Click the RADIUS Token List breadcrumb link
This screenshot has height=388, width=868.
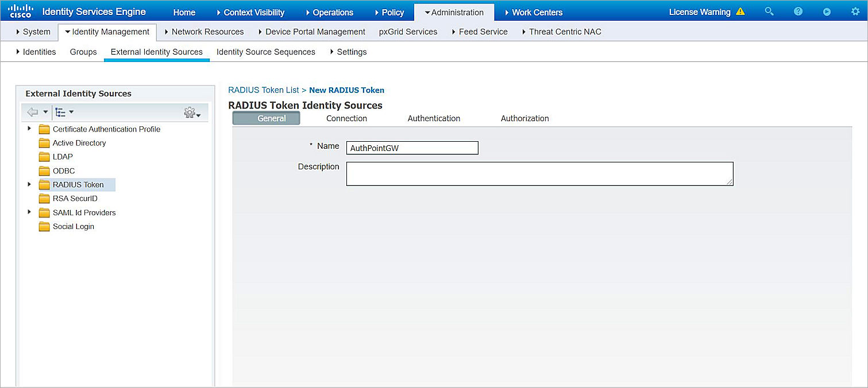[x=264, y=90]
